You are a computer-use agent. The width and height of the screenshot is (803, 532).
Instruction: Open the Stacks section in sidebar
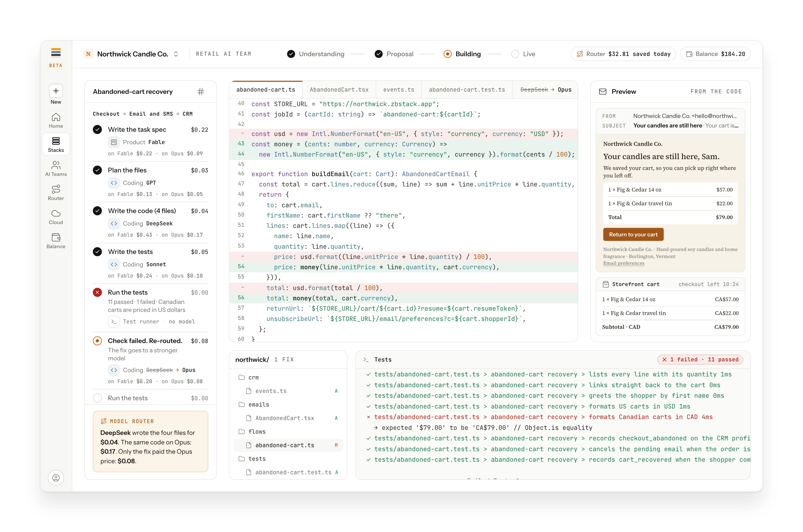56,145
